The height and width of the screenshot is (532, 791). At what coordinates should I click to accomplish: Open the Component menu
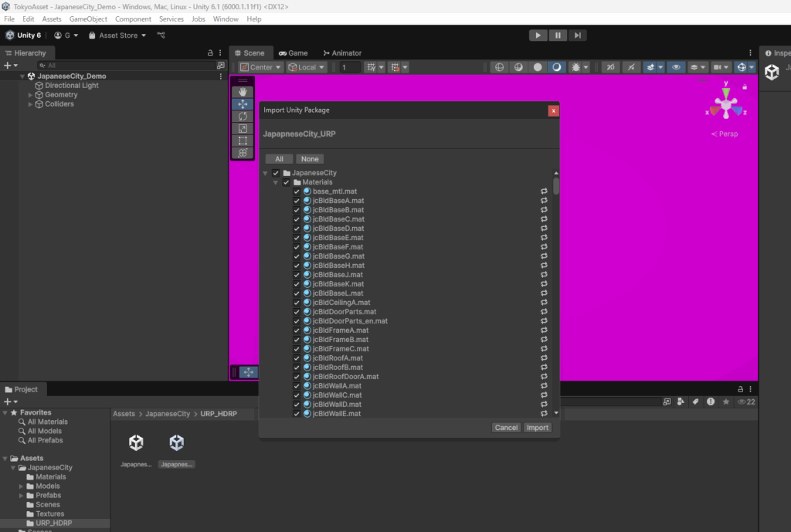point(133,19)
